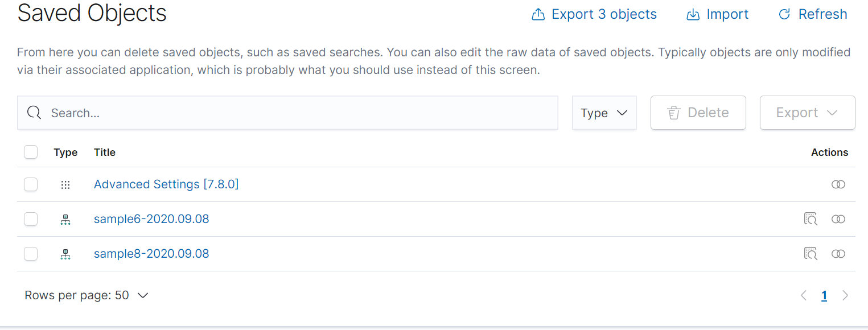Click the relationships icon for sample8-2020.09.08
Image resolution: width=868 pixels, height=330 pixels.
tap(838, 254)
